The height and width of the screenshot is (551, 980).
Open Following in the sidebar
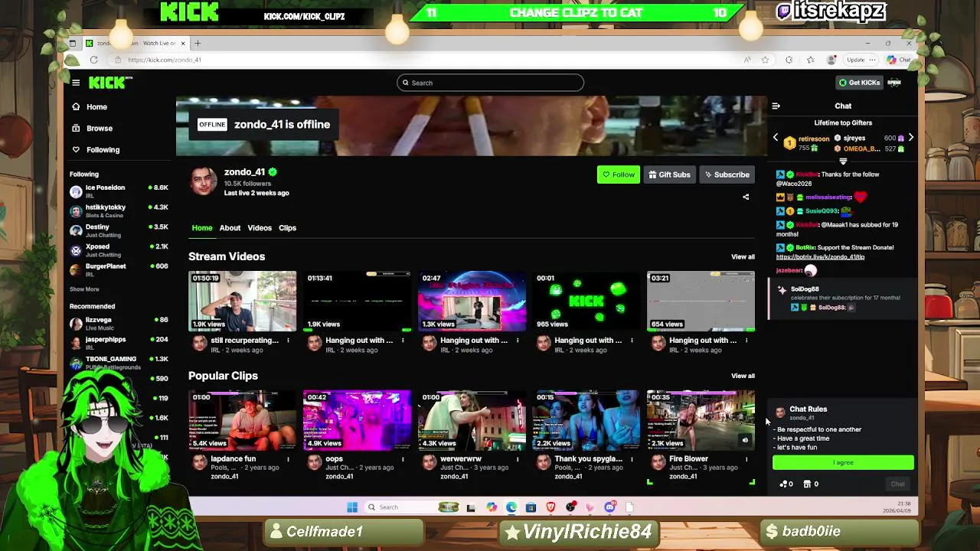point(103,150)
